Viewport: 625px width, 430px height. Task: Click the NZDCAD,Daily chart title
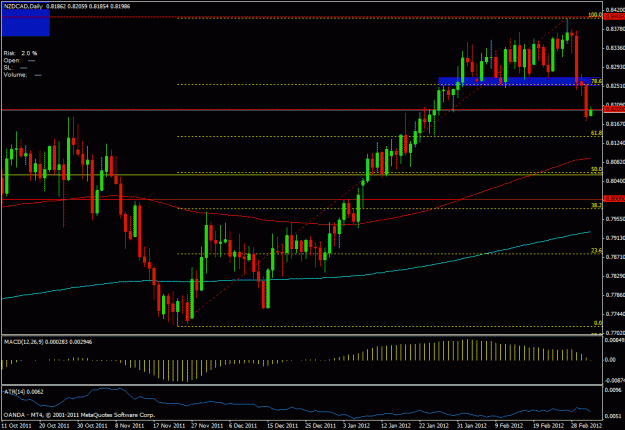pyautogui.click(x=23, y=6)
